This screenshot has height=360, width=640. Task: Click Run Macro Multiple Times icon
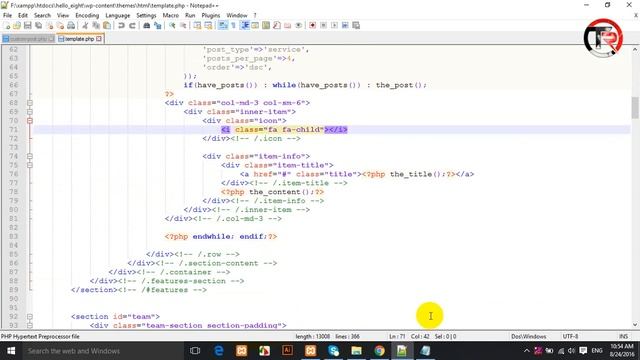click(x=345, y=25)
